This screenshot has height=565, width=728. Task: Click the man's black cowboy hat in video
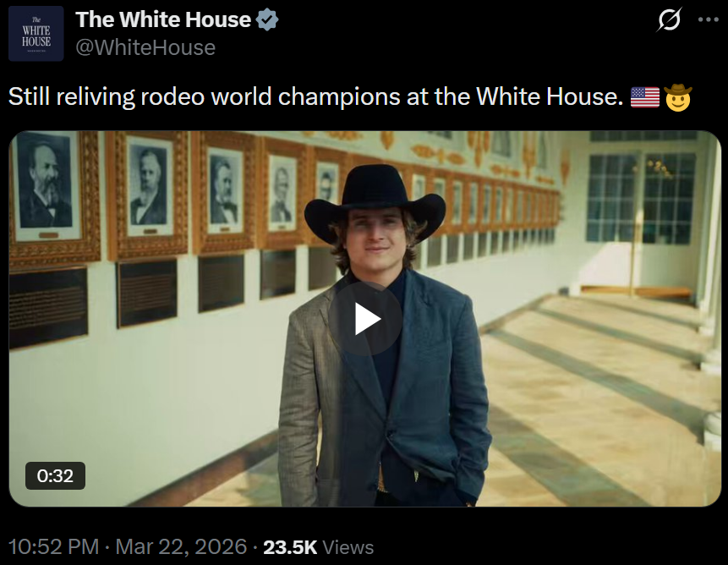pyautogui.click(x=375, y=200)
